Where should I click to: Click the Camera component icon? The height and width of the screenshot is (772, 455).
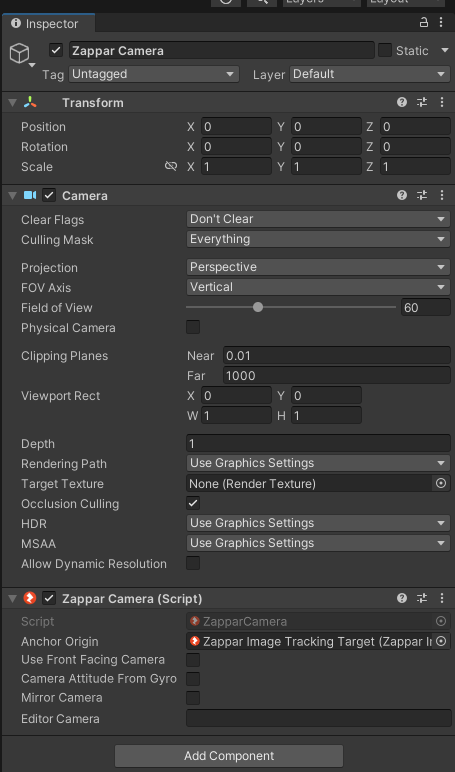point(30,195)
